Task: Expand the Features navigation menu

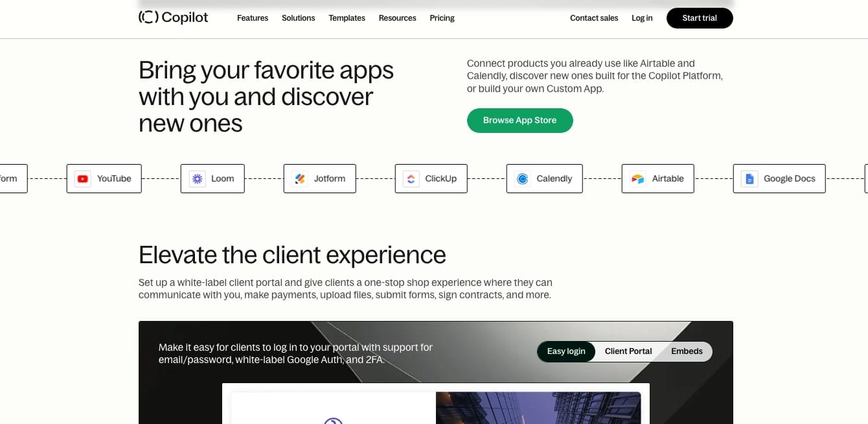Action: pyautogui.click(x=253, y=18)
